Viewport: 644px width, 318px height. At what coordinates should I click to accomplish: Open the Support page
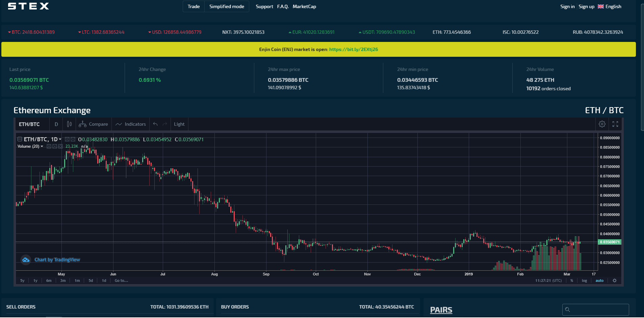coord(264,6)
